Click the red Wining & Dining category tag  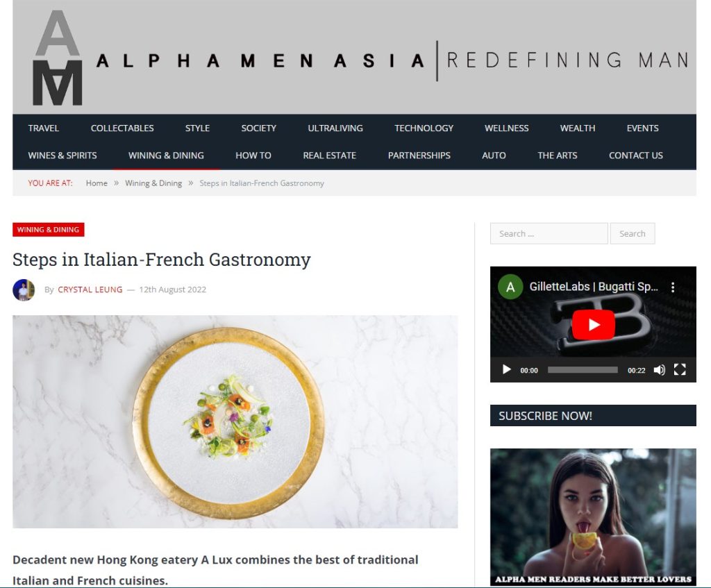click(x=49, y=229)
